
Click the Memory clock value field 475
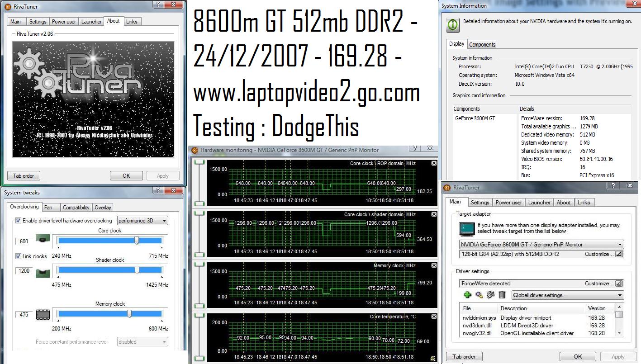click(24, 314)
